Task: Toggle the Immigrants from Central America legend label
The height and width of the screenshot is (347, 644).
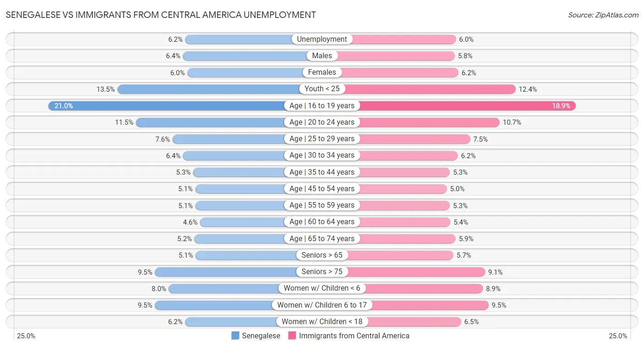Action: point(354,336)
